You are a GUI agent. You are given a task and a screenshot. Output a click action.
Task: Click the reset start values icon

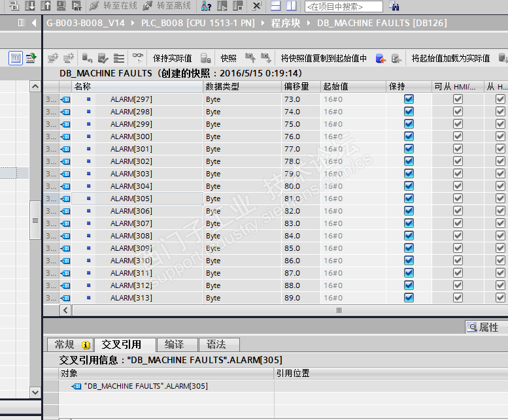[x=87, y=58]
